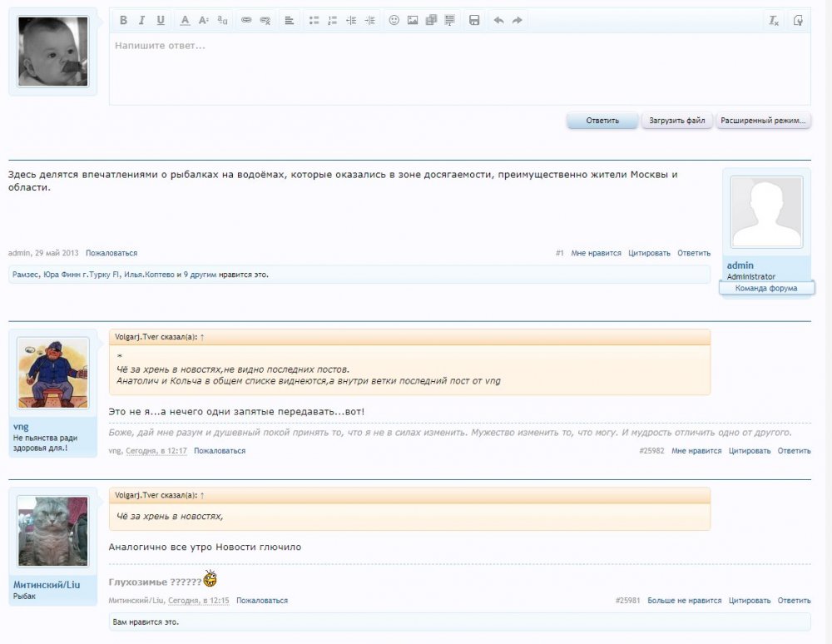The width and height of the screenshot is (832, 644).
Task: Remove formatting from selected text
Action: 774,20
